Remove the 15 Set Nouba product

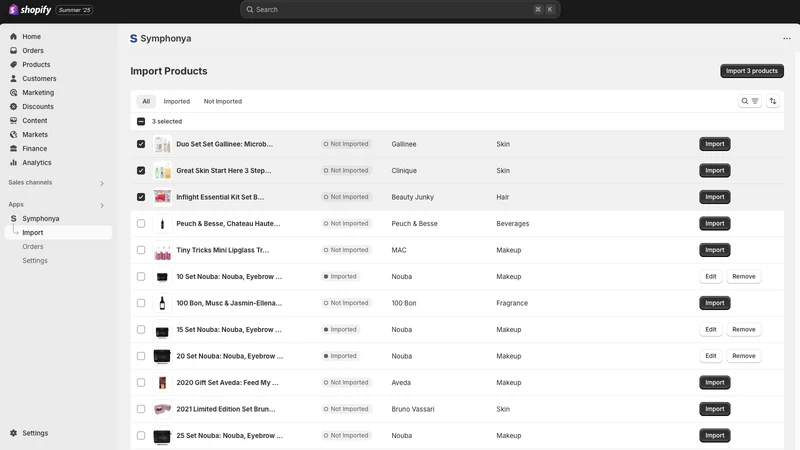click(744, 330)
